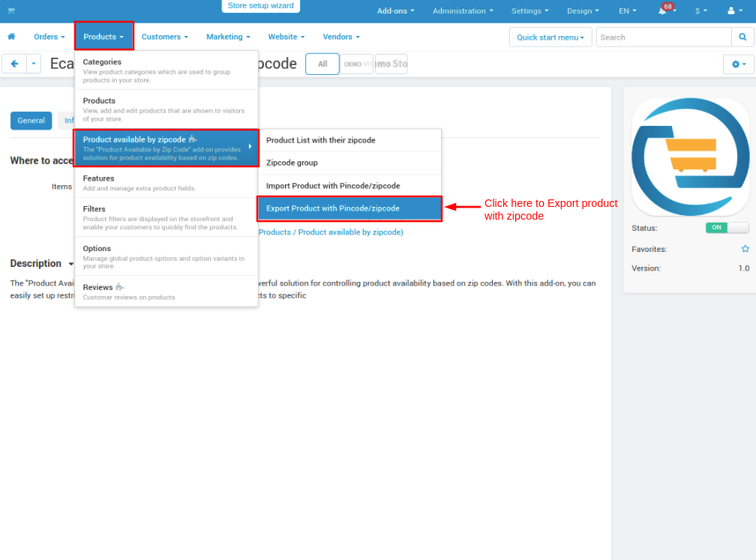
Task: Expand the Administration menu
Action: tap(462, 10)
